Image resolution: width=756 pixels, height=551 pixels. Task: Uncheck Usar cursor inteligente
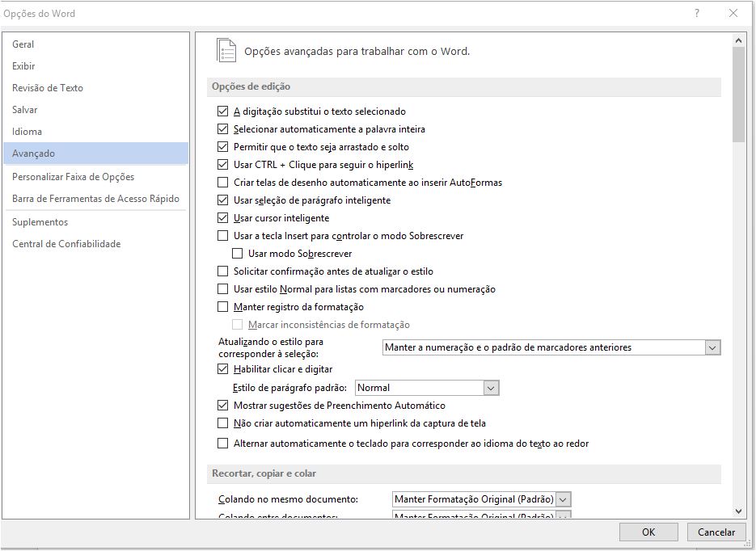point(222,218)
